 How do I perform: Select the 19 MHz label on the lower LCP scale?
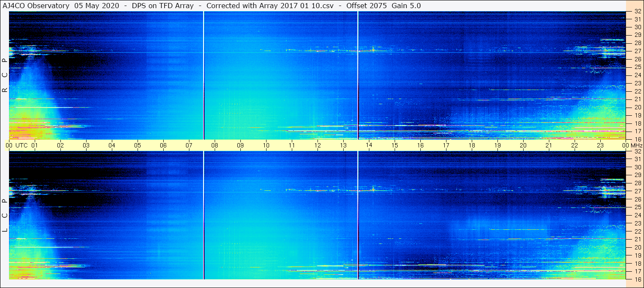pos(637,255)
